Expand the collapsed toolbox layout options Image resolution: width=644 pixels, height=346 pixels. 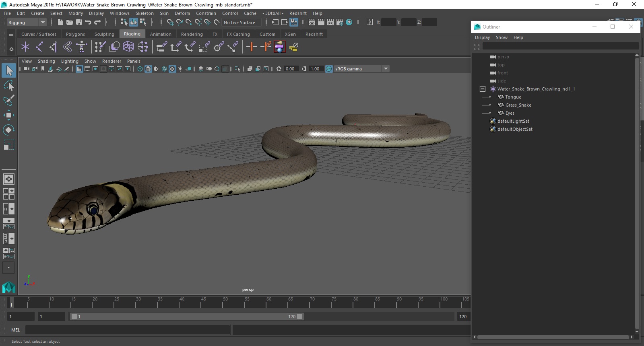coord(8,268)
